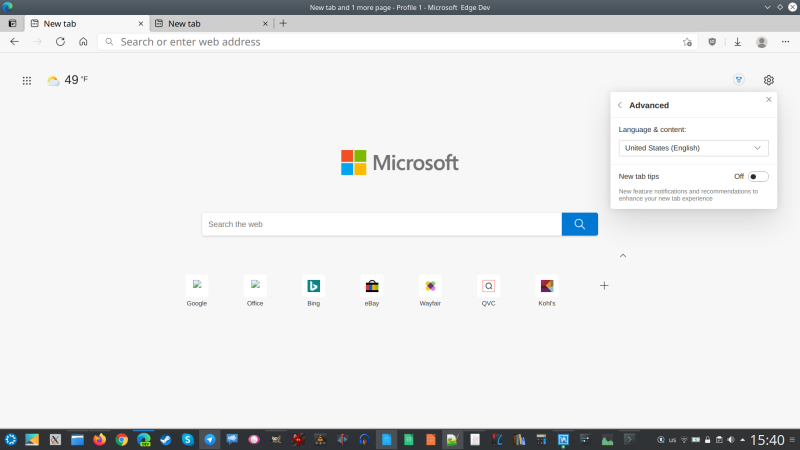Click the us keyboard layout indicator
This screenshot has height=450, width=800.
(x=672, y=440)
